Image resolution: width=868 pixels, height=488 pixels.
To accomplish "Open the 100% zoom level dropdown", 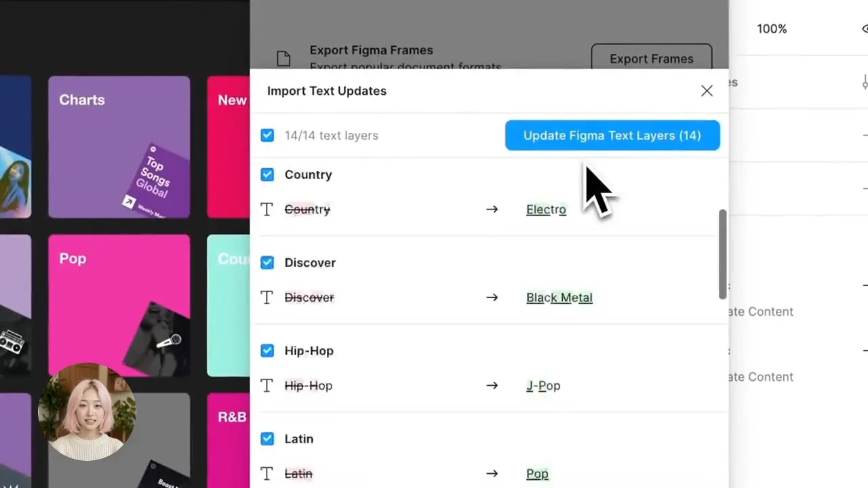I will pos(772,28).
